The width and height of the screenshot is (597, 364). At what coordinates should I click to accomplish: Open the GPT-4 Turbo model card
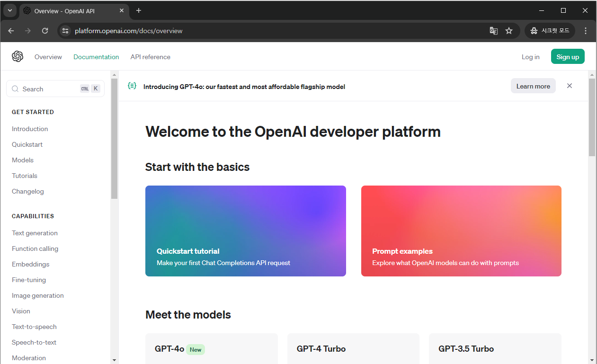point(353,348)
